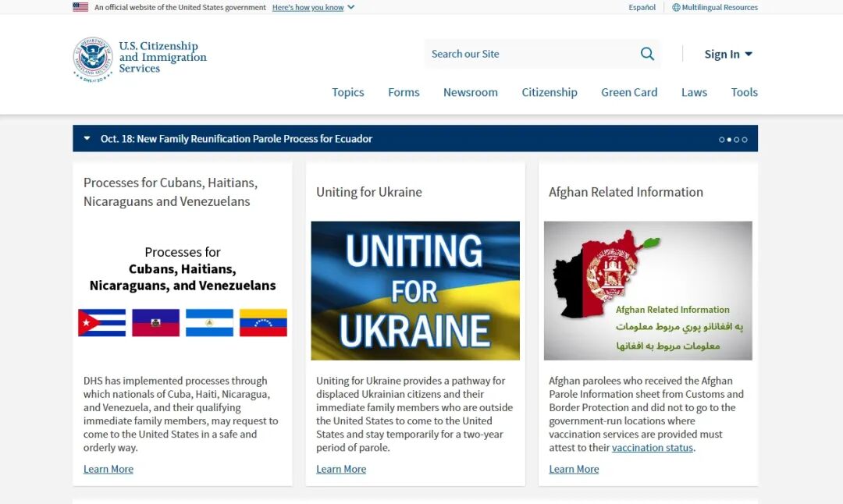Click Here's how you know link
This screenshot has width=843, height=504.
click(308, 8)
